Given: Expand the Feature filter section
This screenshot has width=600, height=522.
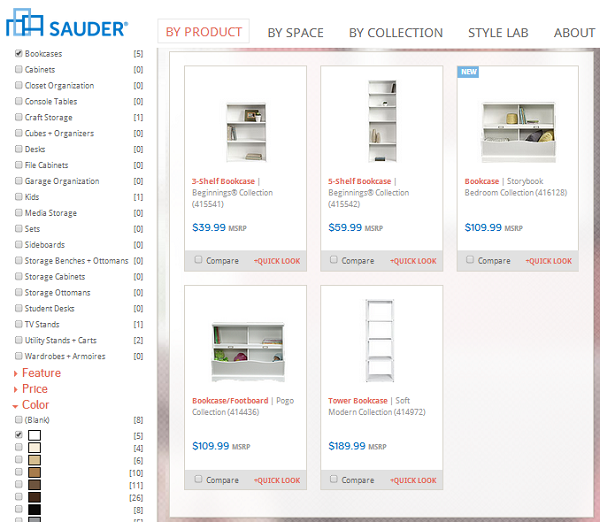Looking at the screenshot, I should (41, 373).
